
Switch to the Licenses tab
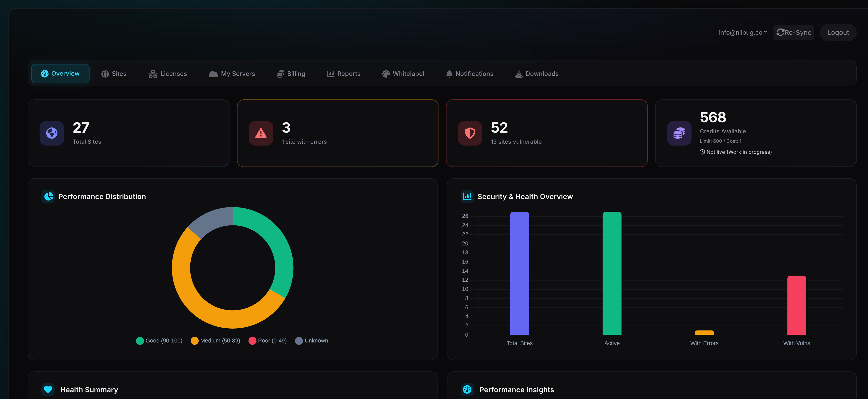point(168,74)
